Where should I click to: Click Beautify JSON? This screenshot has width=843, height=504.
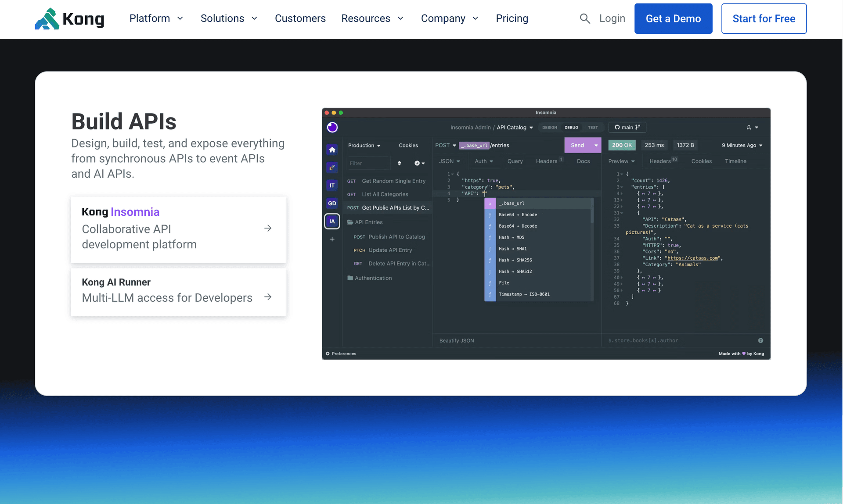tap(457, 340)
